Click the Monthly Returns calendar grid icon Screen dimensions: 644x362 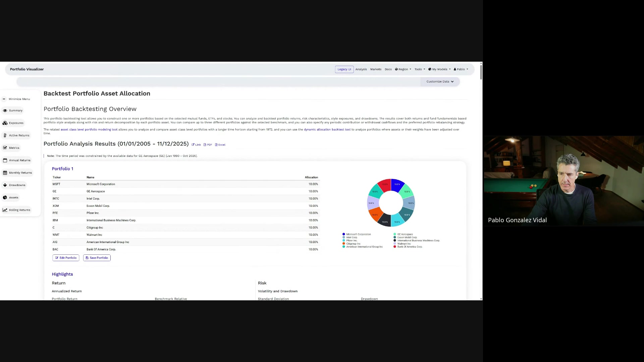pyautogui.click(x=5, y=173)
